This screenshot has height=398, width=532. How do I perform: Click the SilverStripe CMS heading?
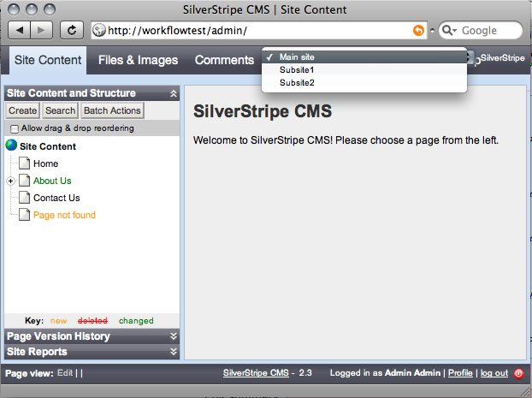(x=263, y=111)
